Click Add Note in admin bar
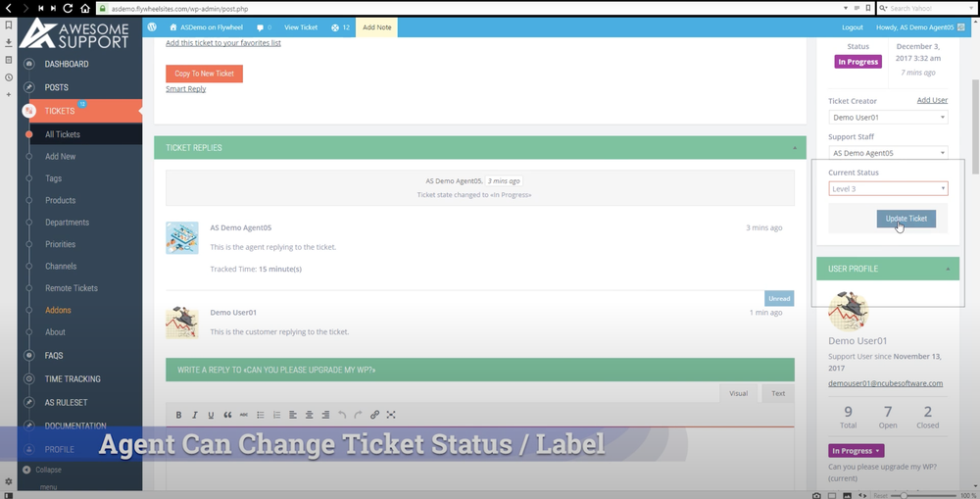The image size is (980, 499). click(377, 27)
